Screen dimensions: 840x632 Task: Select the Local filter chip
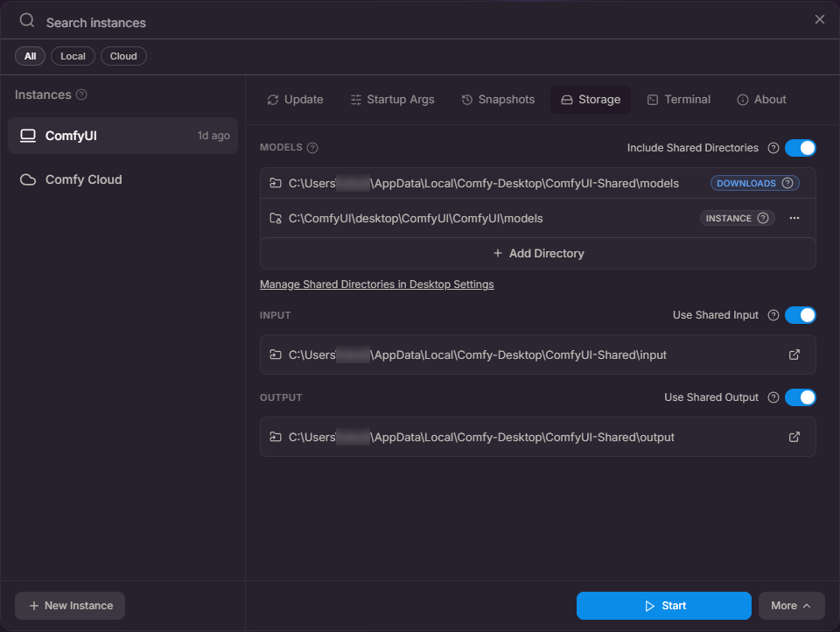pos(73,56)
